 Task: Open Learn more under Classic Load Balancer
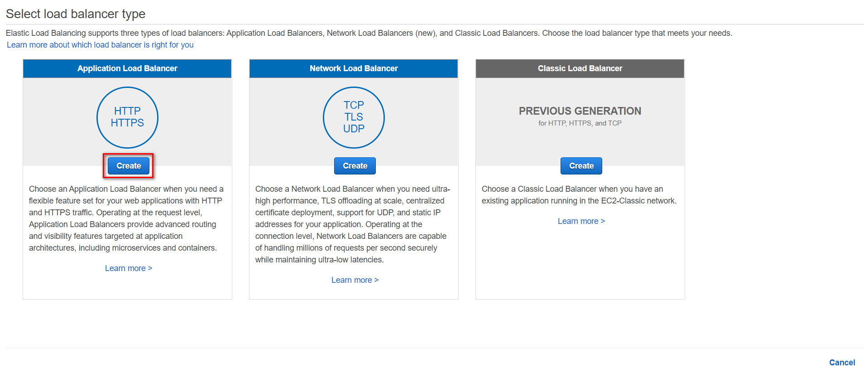581,221
